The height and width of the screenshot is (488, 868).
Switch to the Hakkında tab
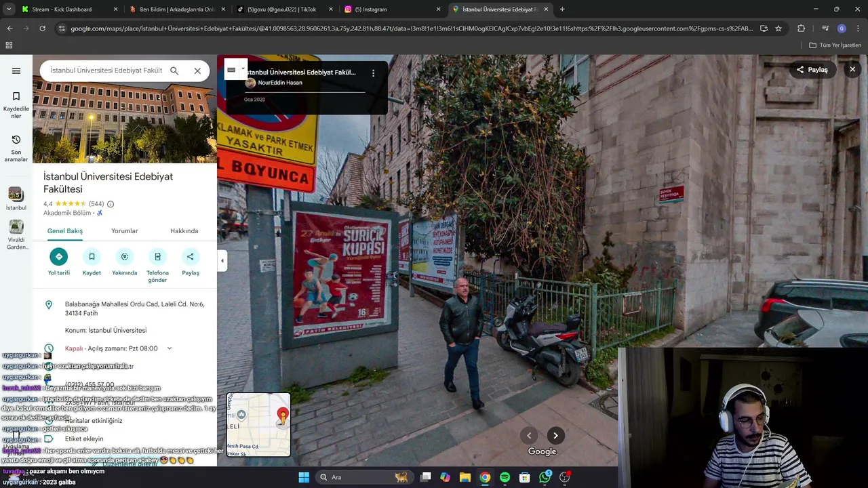click(x=184, y=231)
